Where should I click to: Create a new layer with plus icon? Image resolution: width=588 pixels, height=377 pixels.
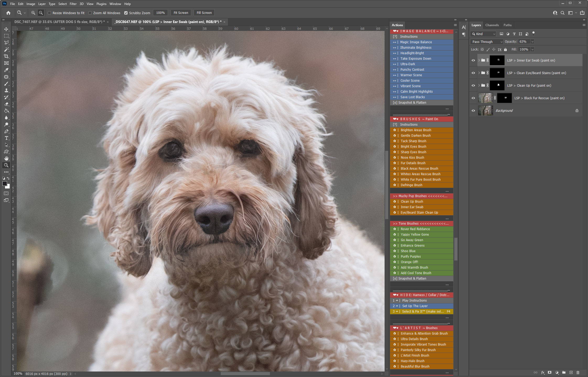[x=571, y=373]
